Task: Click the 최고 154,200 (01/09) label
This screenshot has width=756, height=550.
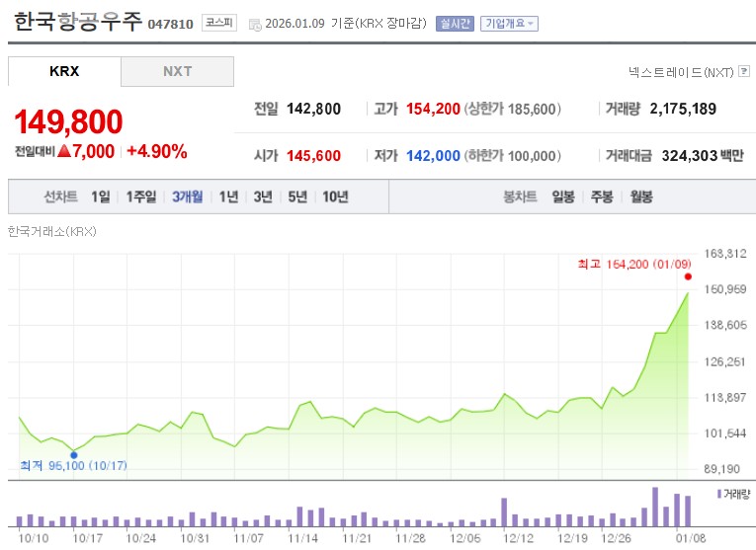Action: (634, 264)
